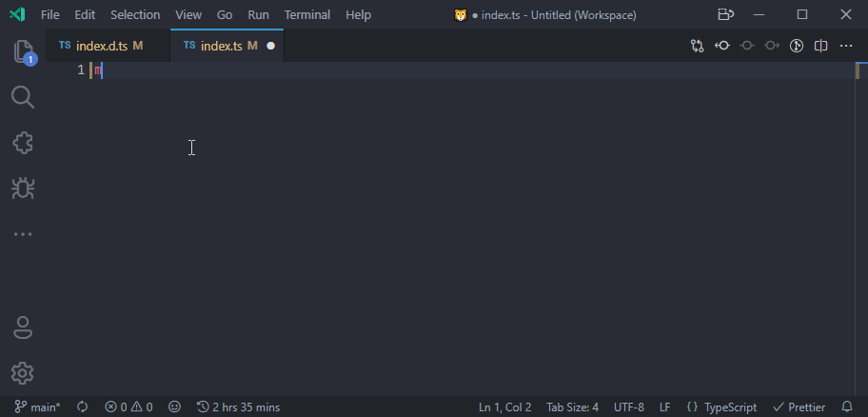Click the smiley face status bar icon
Viewport: 868px width, 417px height.
174,407
